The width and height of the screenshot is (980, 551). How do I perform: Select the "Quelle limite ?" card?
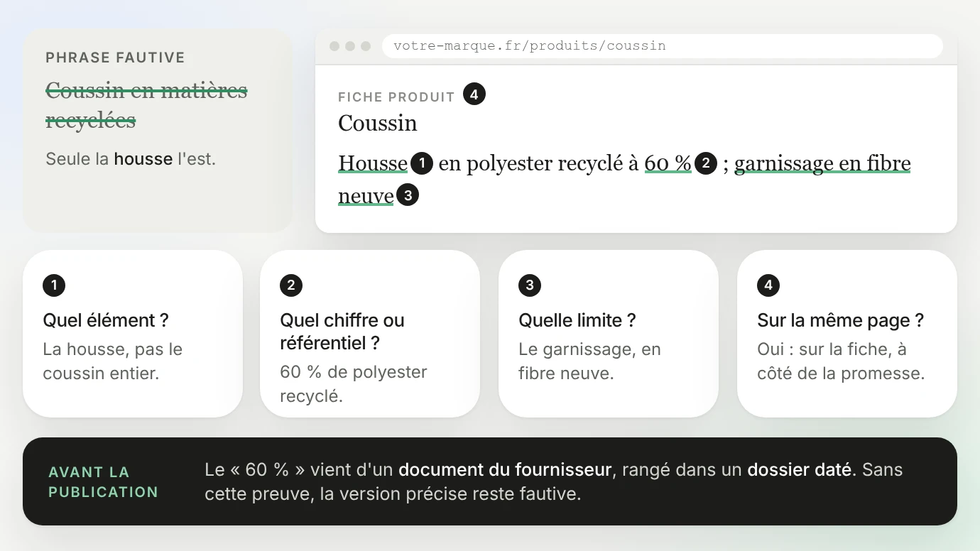tap(609, 334)
